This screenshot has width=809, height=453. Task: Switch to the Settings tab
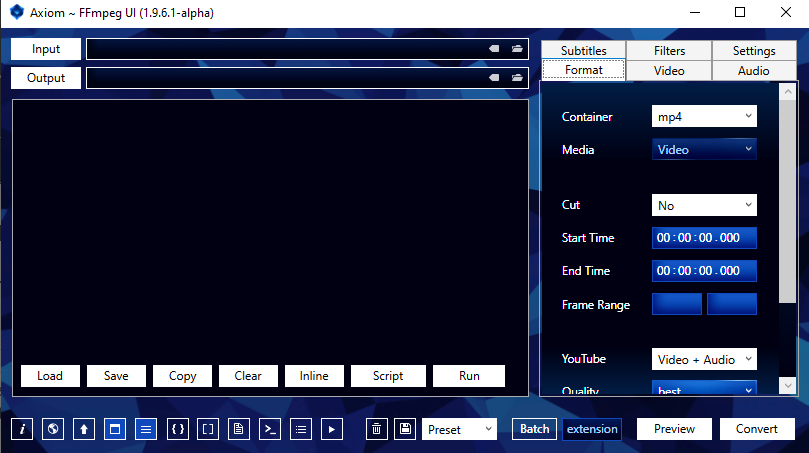pyautogui.click(x=754, y=51)
